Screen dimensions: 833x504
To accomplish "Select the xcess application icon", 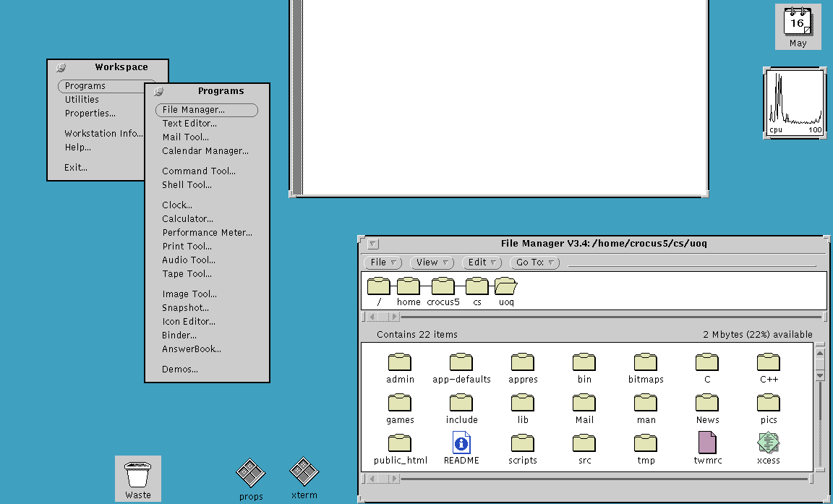I will tap(769, 443).
